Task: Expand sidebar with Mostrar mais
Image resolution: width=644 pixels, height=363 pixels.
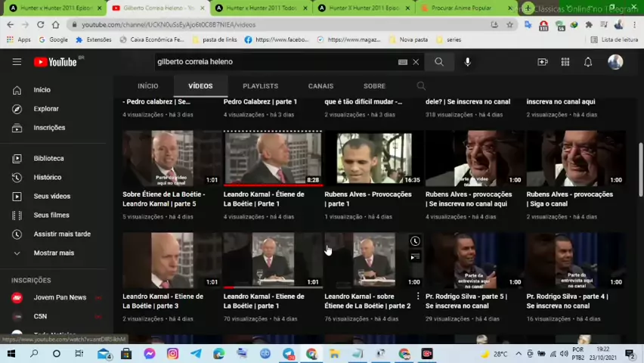Action: [53, 253]
